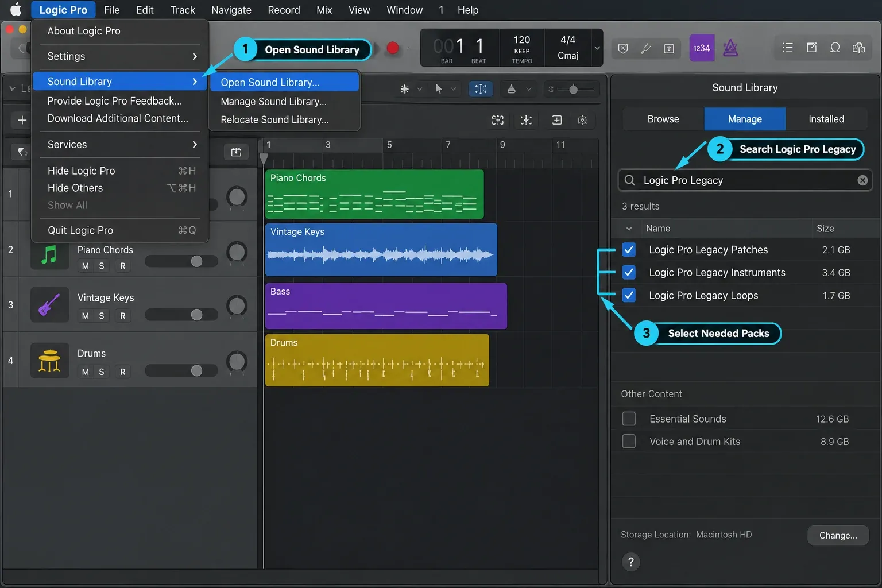Image resolution: width=882 pixels, height=588 pixels.
Task: Click the plus add track button
Action: pos(22,120)
